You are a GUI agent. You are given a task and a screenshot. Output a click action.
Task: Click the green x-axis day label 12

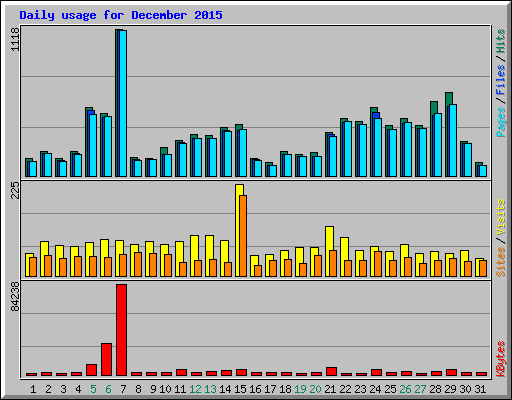point(195,389)
